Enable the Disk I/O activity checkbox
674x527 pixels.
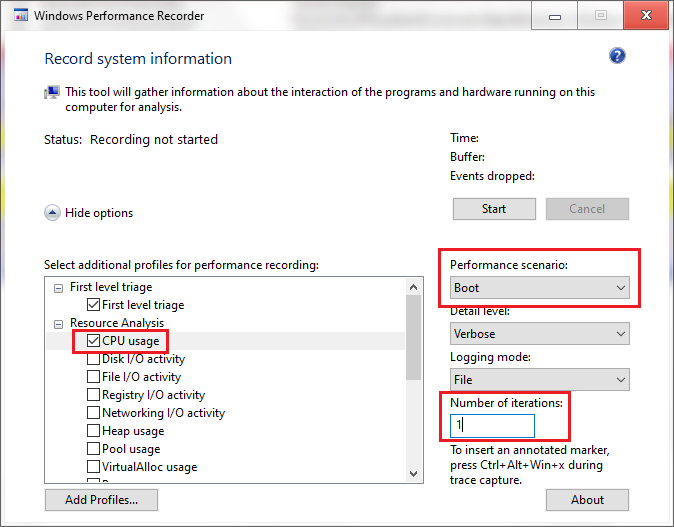coord(93,358)
